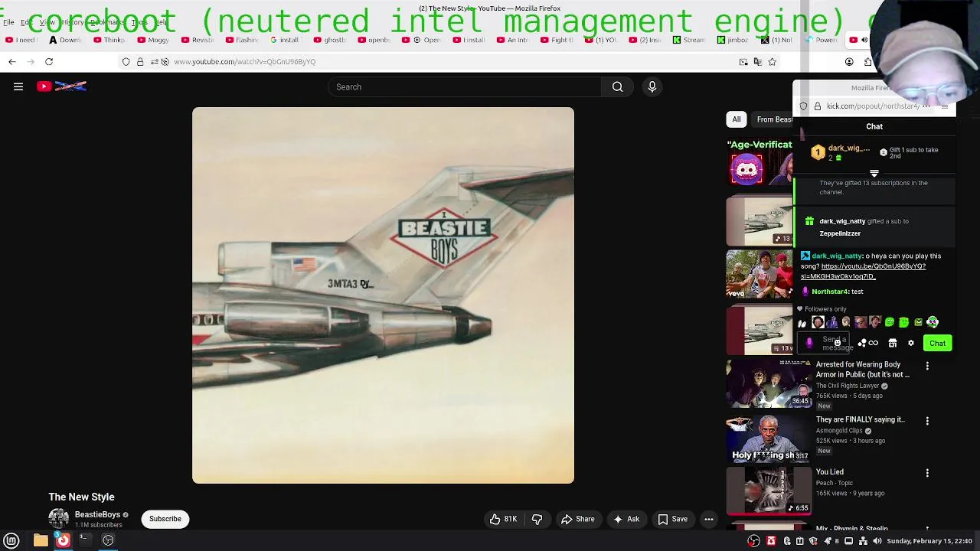Open Firefox extensions puzzle icon

[x=867, y=61]
